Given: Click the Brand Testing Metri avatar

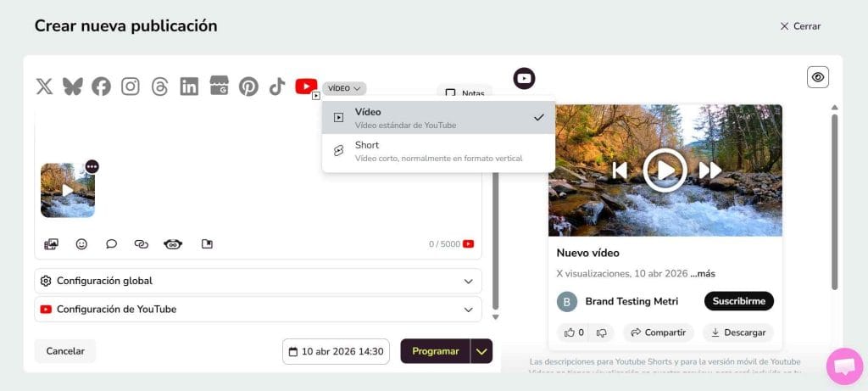Looking at the screenshot, I should point(567,302).
